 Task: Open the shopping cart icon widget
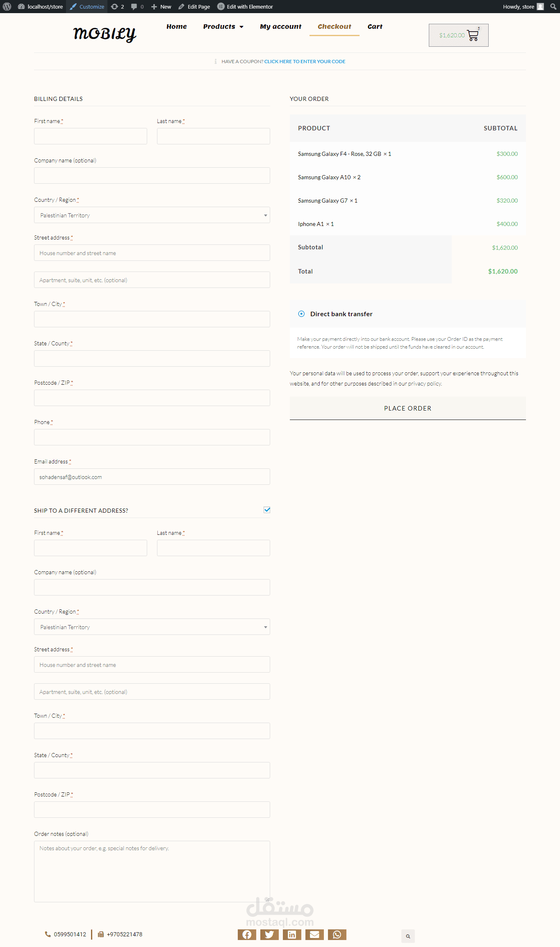(459, 35)
